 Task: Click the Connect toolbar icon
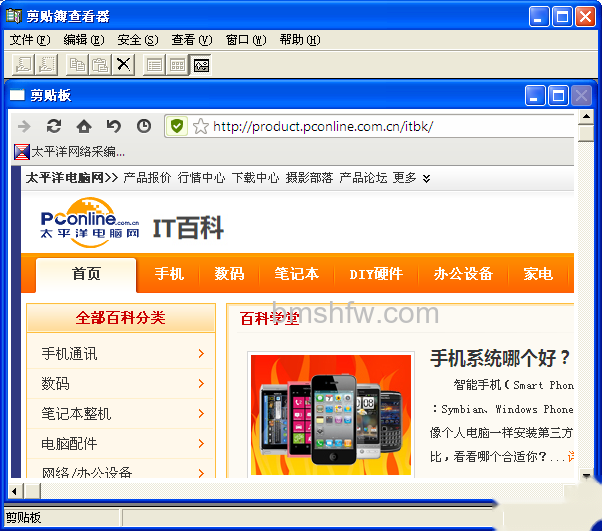point(23,65)
